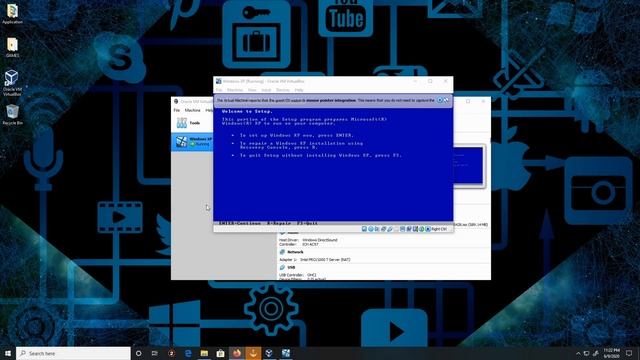Switch to VirtualBox Manager taskbar icon
This screenshot has width=640, height=360.
269,353
